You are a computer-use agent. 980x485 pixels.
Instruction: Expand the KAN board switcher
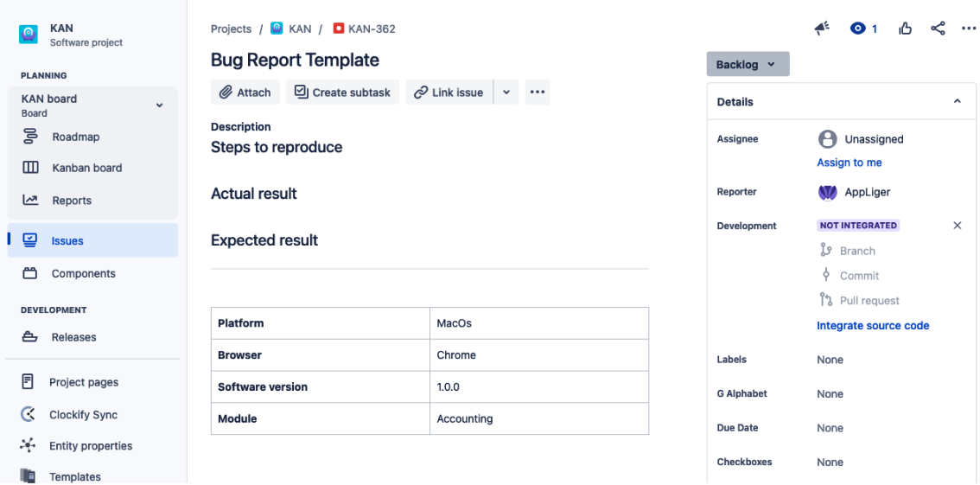[x=159, y=105]
